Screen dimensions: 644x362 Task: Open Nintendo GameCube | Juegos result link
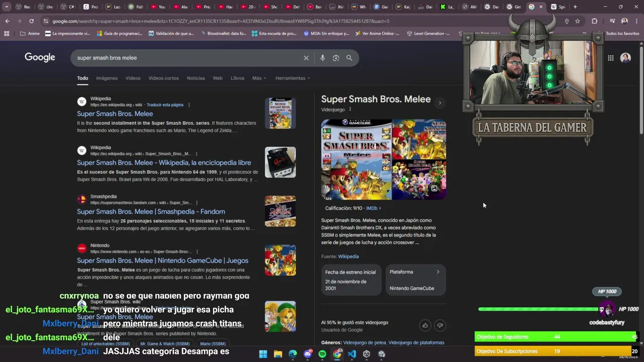pyautogui.click(x=163, y=260)
